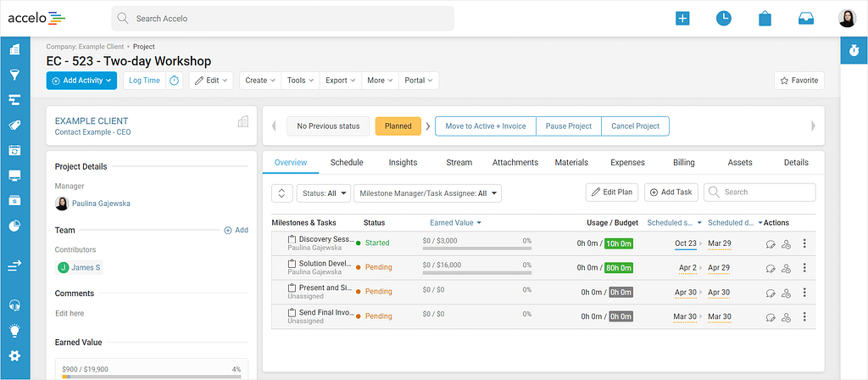Open the Portal dropdown menu
Screen dimensions: 868x380
click(419, 81)
